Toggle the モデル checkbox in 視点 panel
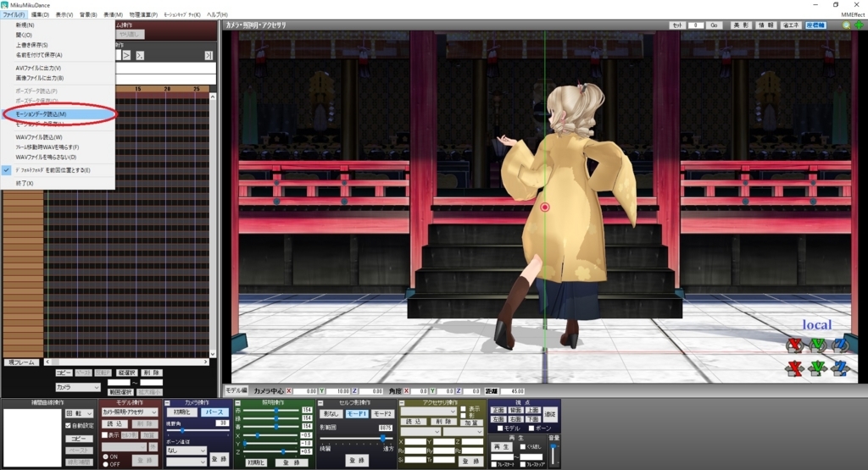This screenshot has width=868, height=470. (x=500, y=429)
